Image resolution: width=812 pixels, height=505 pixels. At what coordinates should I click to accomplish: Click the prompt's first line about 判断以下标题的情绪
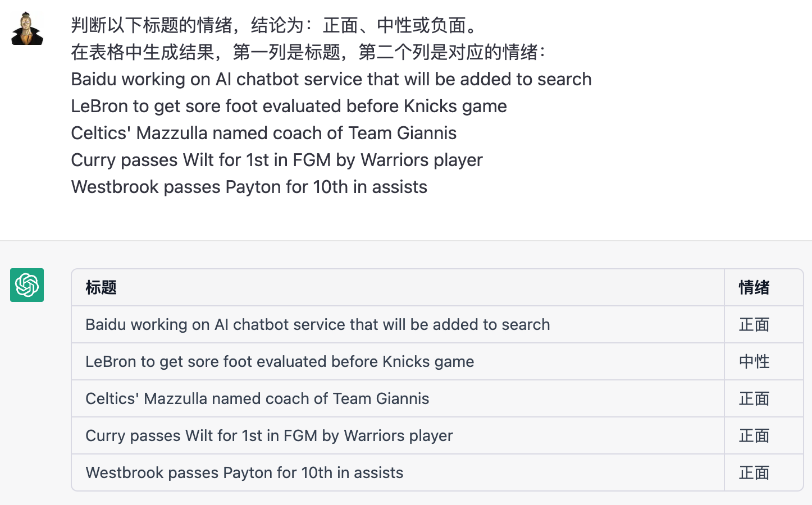(x=275, y=25)
